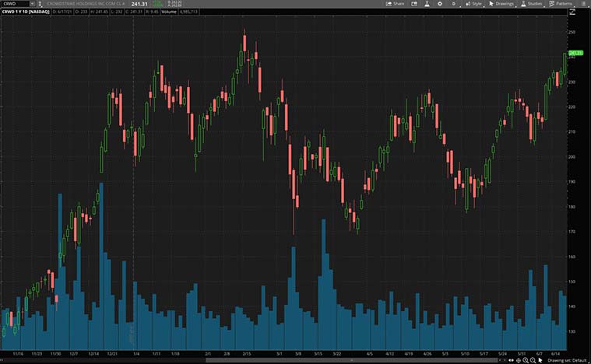Screen dimensions: 591x364
Task: Click the 6/14 date label on the time axis
Action: pos(555,354)
